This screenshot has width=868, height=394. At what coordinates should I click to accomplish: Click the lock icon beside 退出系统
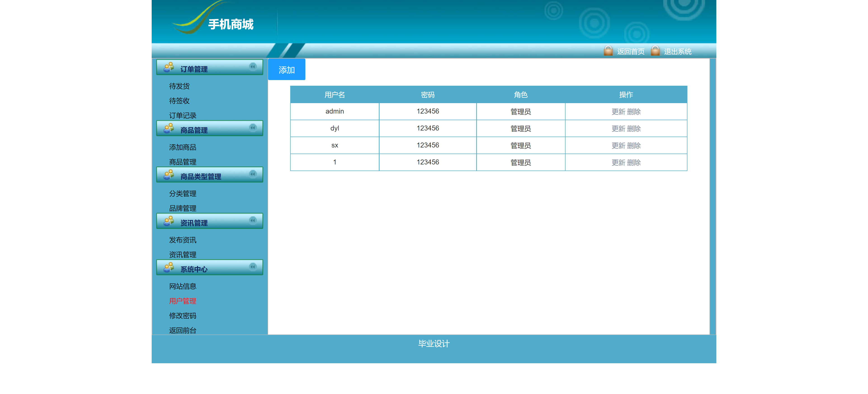tap(655, 51)
